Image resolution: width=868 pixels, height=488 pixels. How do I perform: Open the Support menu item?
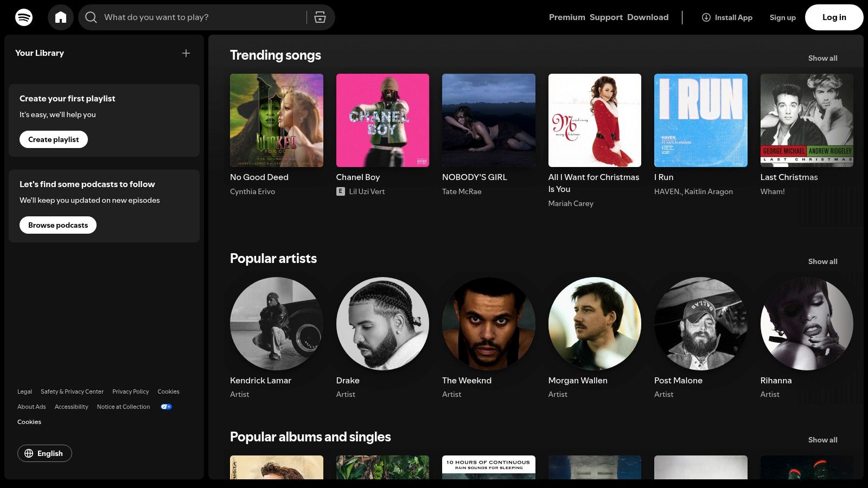tap(605, 17)
